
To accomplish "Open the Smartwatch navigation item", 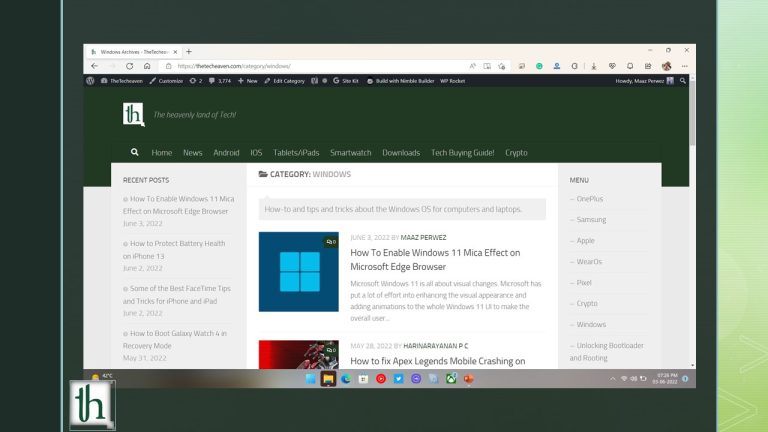I will click(351, 153).
